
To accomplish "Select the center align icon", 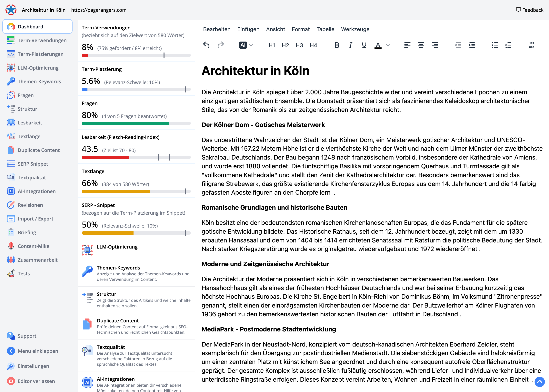I will coord(421,45).
